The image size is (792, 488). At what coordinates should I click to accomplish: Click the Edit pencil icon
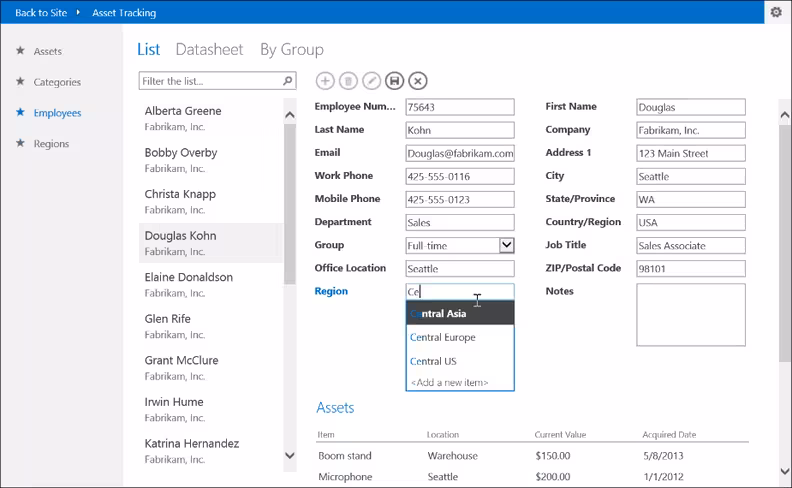371,81
